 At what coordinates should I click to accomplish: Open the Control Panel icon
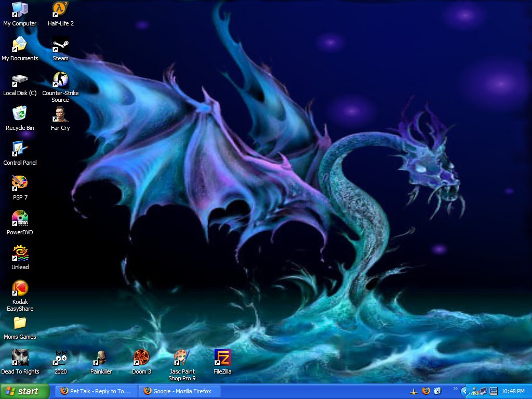click(20, 149)
